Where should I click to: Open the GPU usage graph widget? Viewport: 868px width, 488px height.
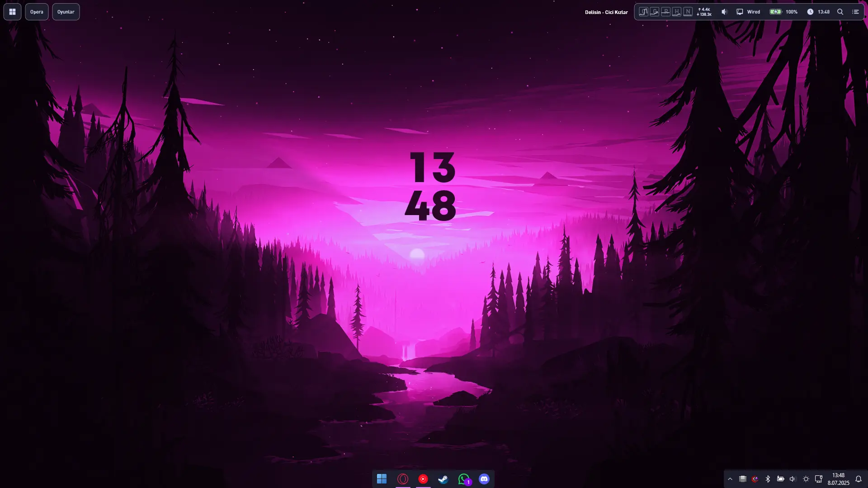click(654, 12)
